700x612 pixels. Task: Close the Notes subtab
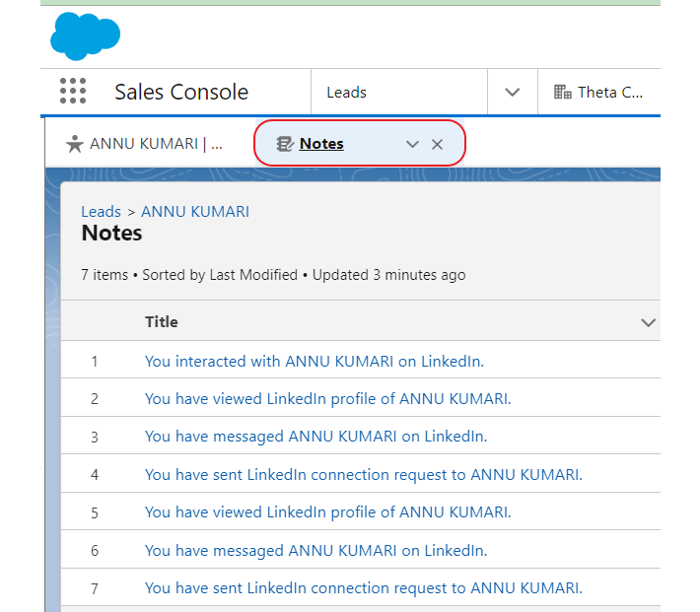coord(437,144)
